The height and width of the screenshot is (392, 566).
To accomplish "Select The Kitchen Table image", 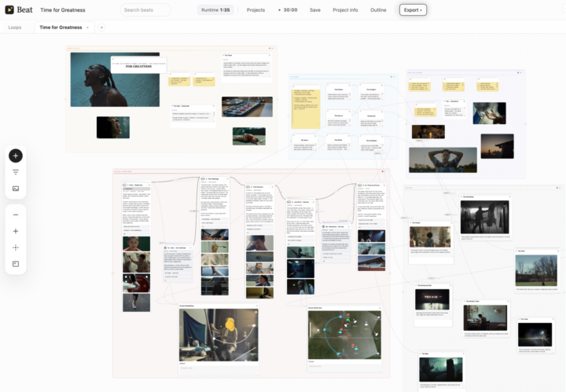I will [x=485, y=317].
